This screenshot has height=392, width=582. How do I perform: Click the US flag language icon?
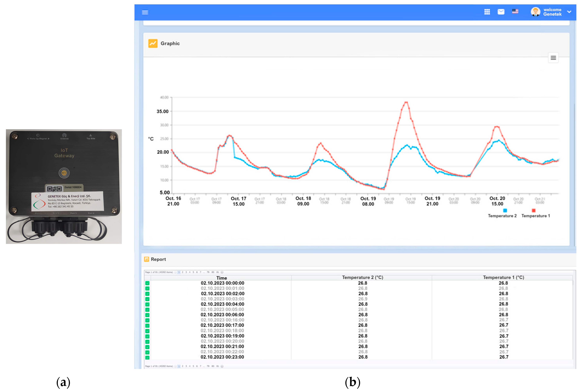point(515,11)
